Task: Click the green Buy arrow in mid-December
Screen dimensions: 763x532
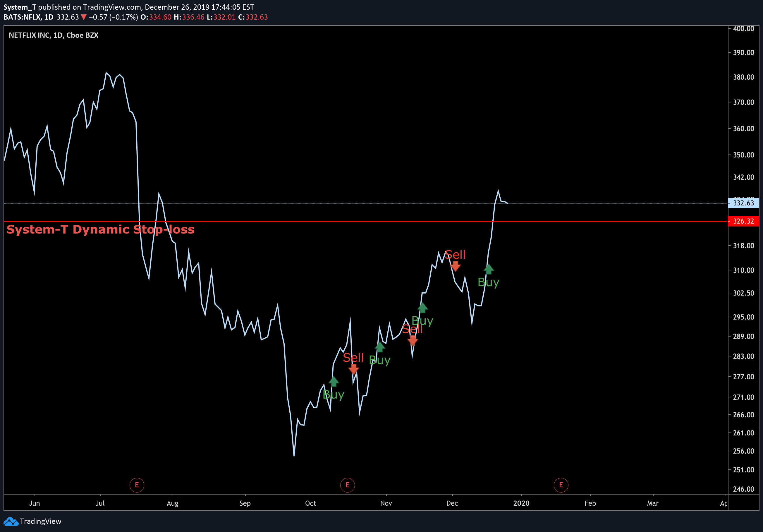Action: (489, 269)
